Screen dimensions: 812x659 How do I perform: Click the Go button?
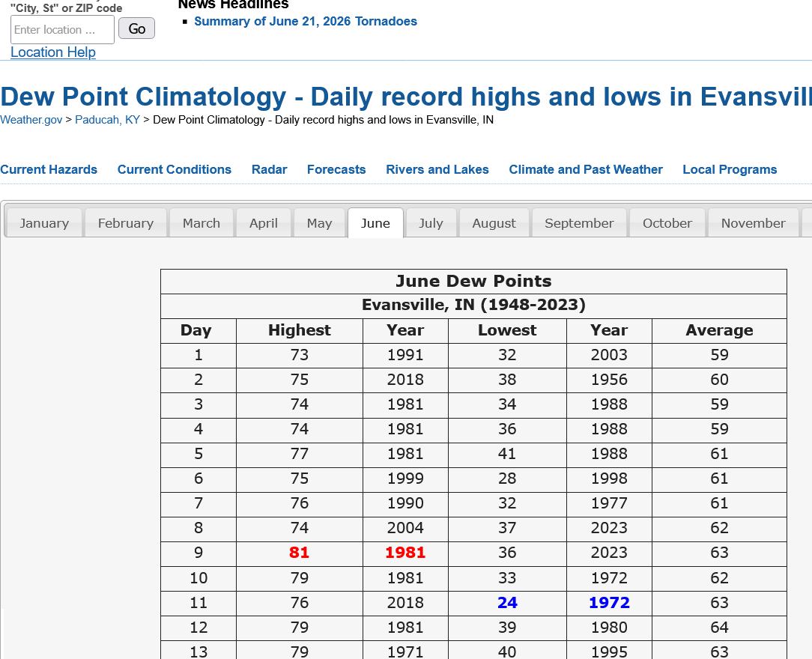[137, 28]
